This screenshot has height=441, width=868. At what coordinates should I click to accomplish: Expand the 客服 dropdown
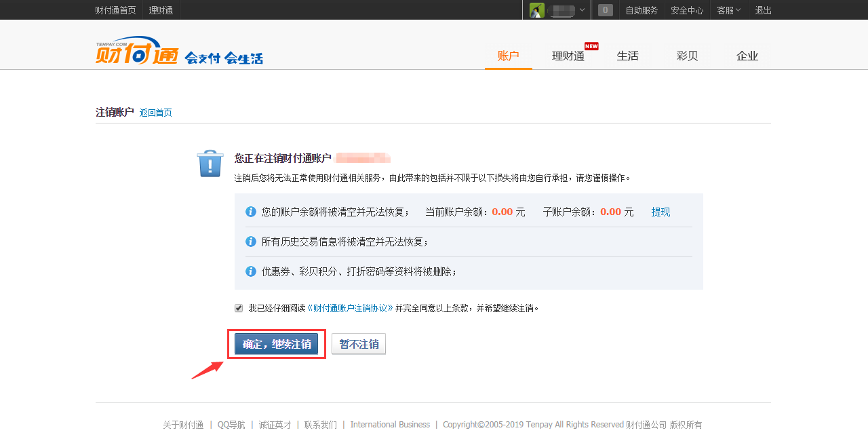(729, 10)
